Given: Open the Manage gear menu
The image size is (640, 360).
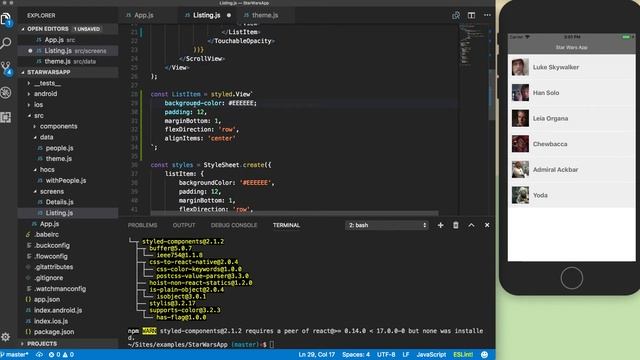Looking at the screenshot, I should click(x=6, y=337).
